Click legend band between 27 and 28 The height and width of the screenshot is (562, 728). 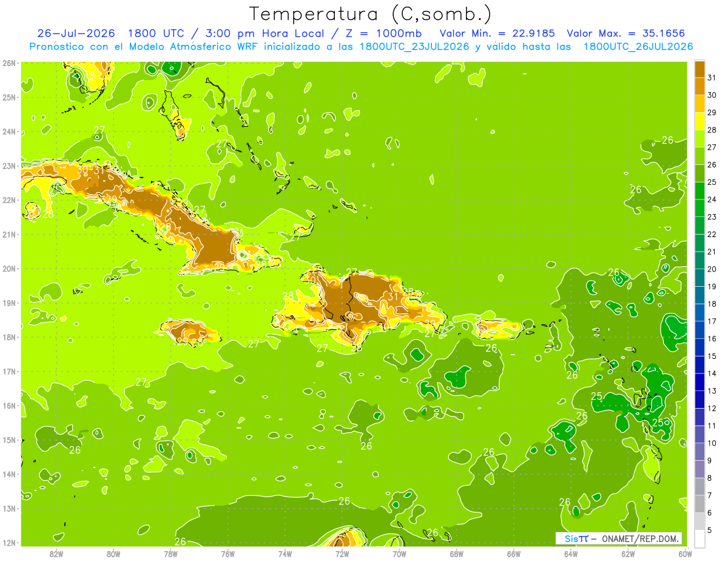[x=699, y=139]
